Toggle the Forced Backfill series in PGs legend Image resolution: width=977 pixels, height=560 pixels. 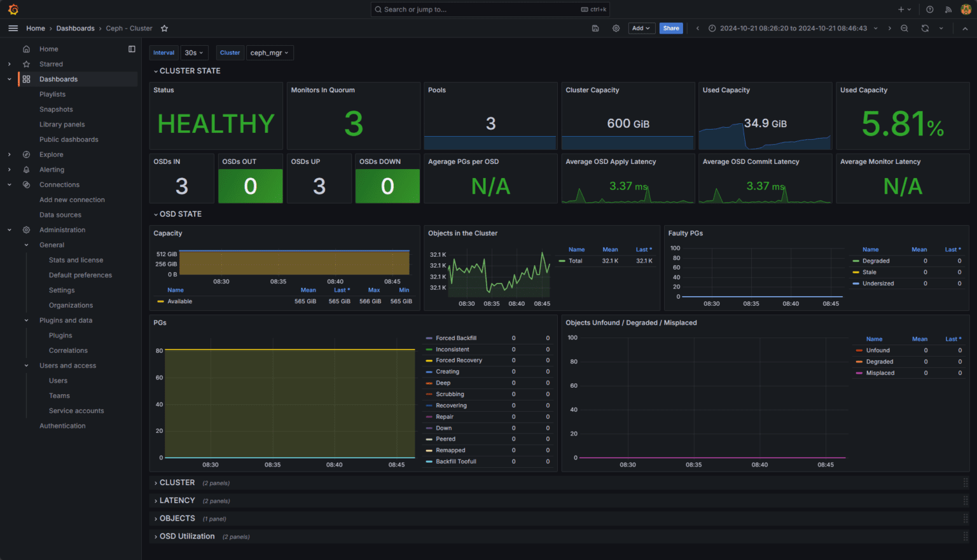point(457,338)
